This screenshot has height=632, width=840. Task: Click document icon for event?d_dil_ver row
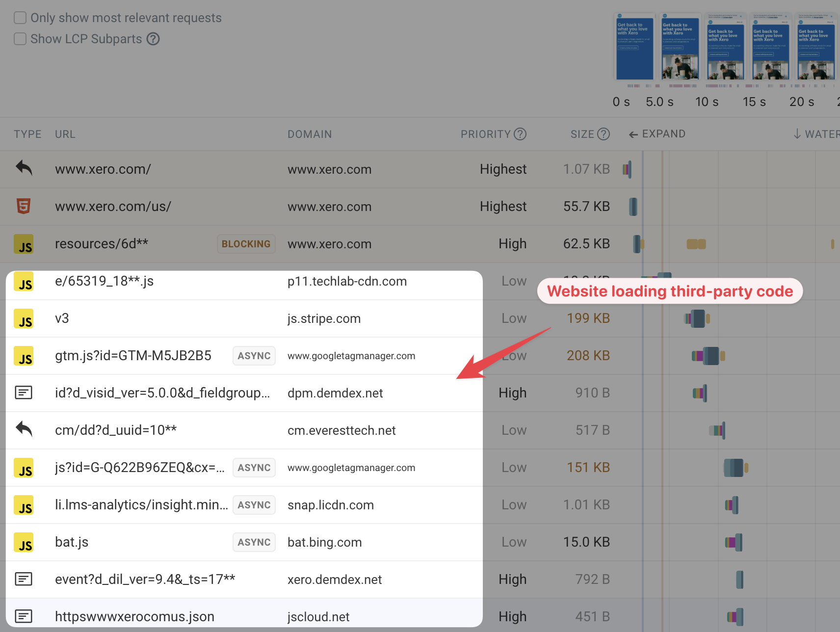point(24,579)
